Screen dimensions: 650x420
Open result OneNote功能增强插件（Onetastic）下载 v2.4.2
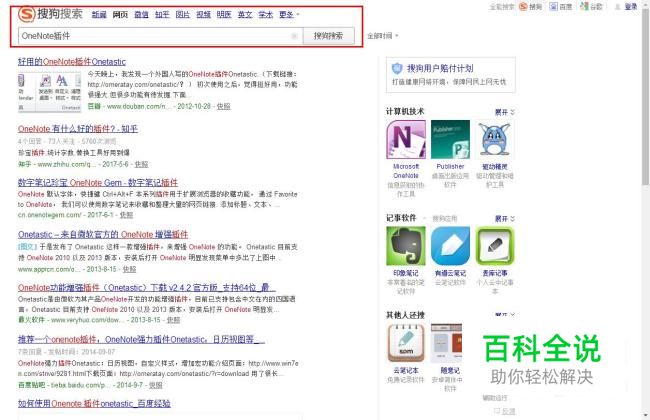147,287
